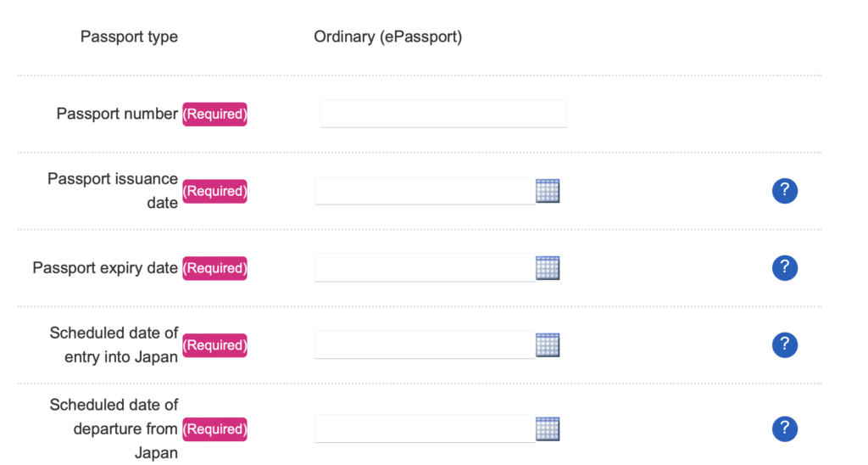This screenshot has height=465, width=868.
Task: Select the entry into Japan date field
Action: [425, 345]
